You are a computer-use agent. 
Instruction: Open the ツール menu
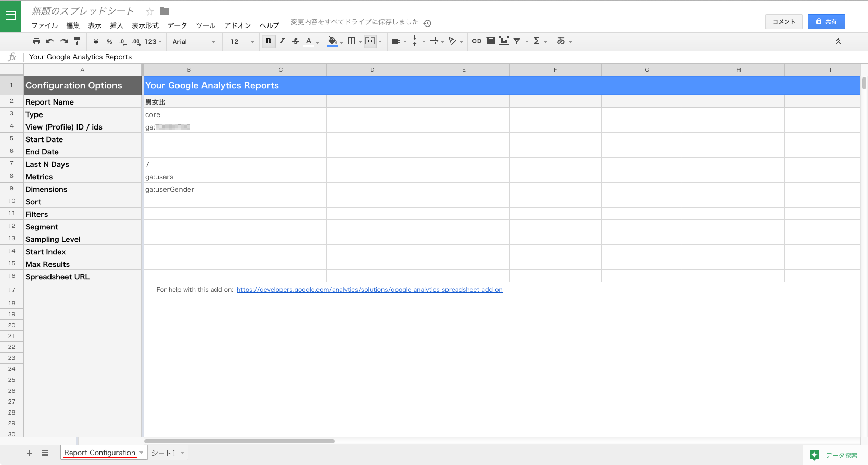pos(206,25)
